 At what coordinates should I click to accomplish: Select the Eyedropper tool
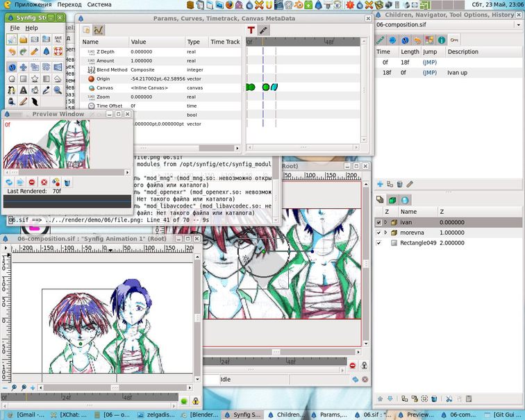[x=47, y=90]
